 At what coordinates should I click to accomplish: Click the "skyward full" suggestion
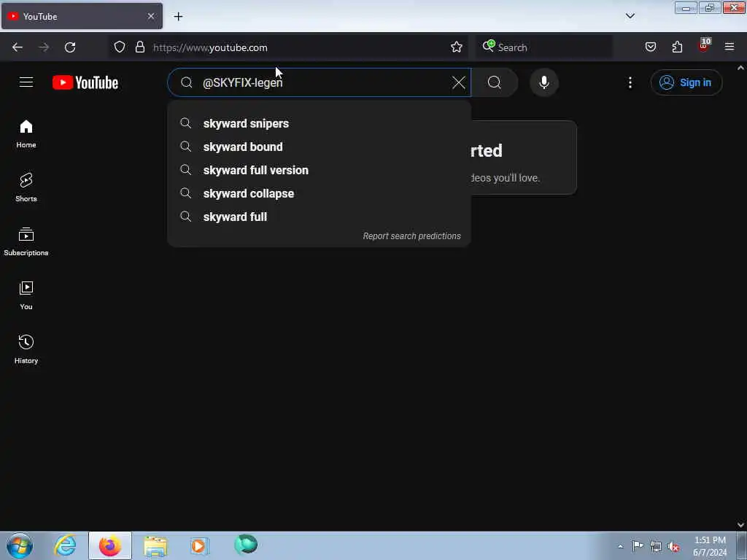click(x=320, y=217)
